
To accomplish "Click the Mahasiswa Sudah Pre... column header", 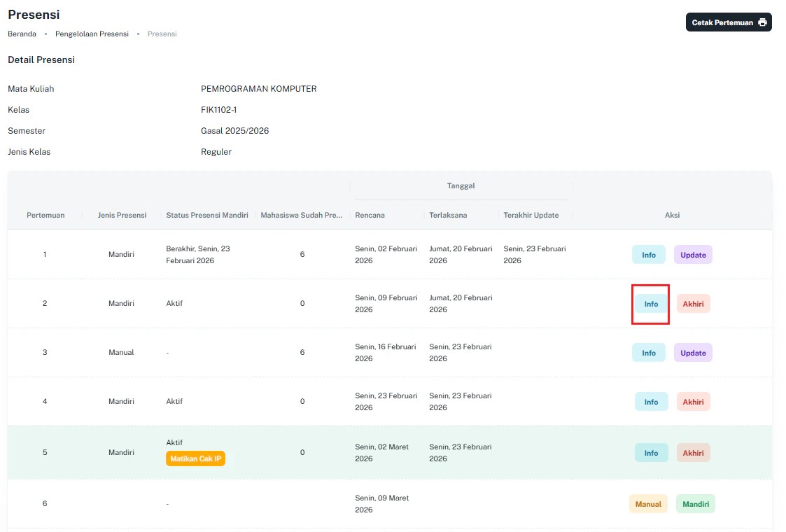I will point(301,215).
